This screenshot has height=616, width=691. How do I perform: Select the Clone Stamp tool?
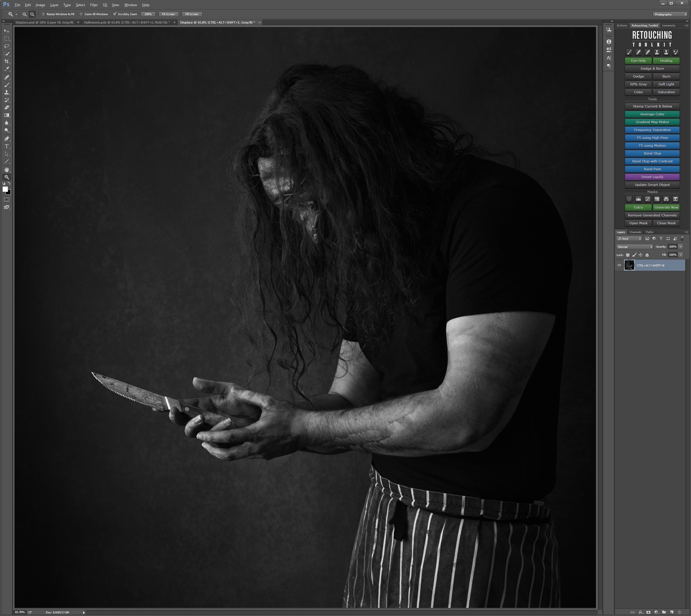6,92
